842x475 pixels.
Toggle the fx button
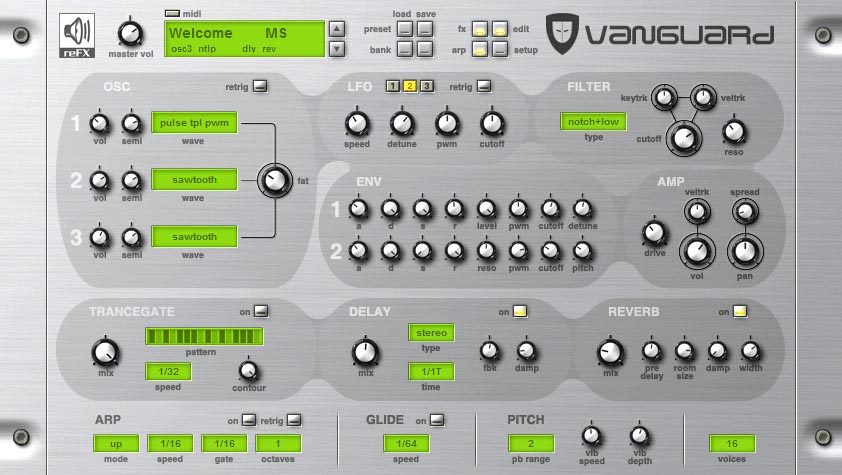480,29
